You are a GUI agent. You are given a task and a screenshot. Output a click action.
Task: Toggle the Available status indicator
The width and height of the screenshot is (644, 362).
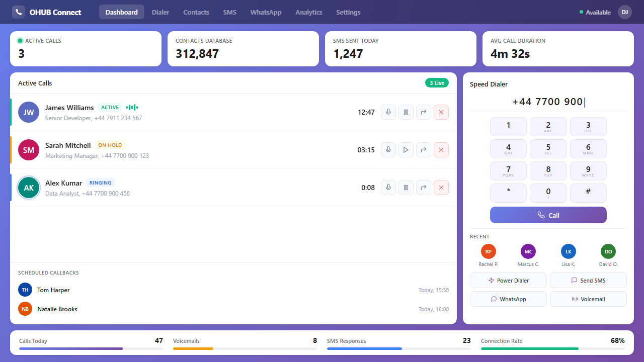tap(595, 12)
